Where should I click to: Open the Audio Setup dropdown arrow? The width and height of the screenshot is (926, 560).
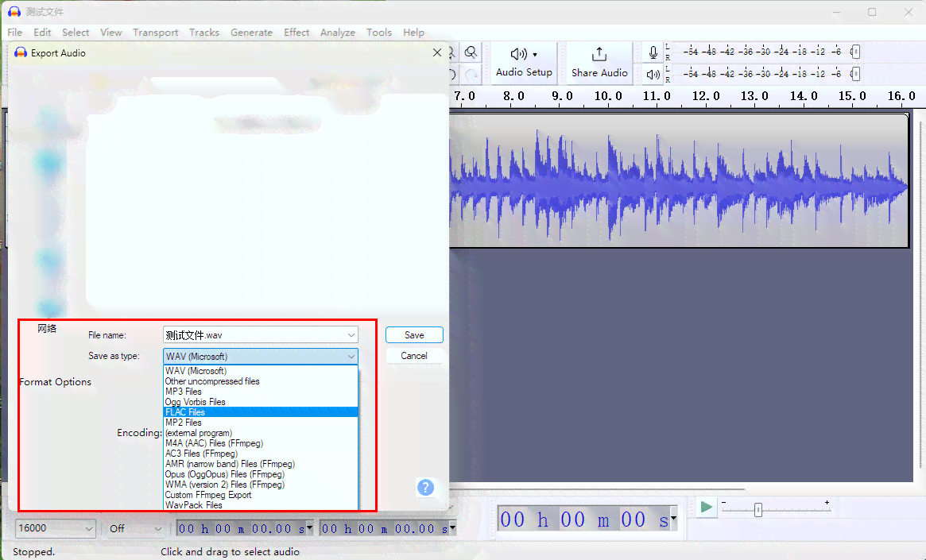(535, 55)
